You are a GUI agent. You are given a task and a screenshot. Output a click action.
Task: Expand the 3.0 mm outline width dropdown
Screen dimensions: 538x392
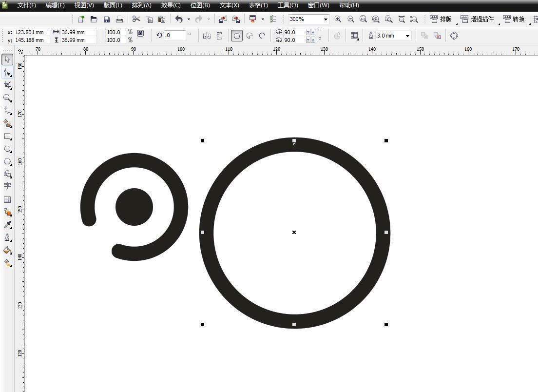coord(407,36)
